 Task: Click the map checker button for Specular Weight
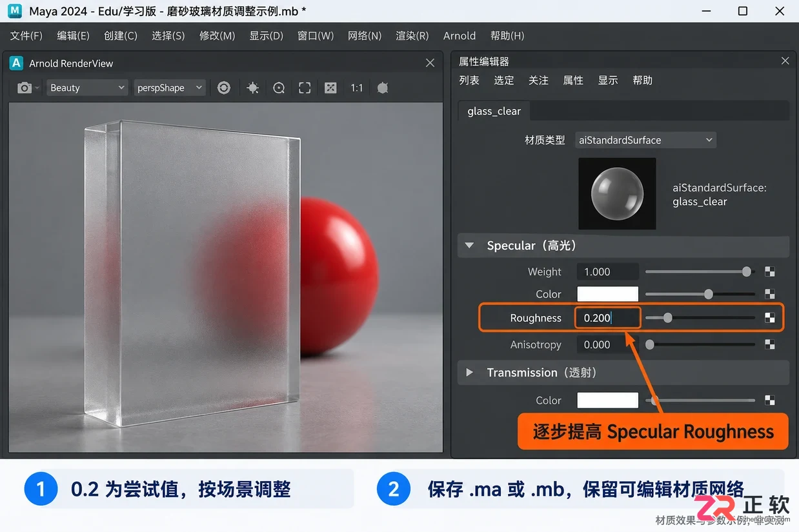[x=770, y=271]
